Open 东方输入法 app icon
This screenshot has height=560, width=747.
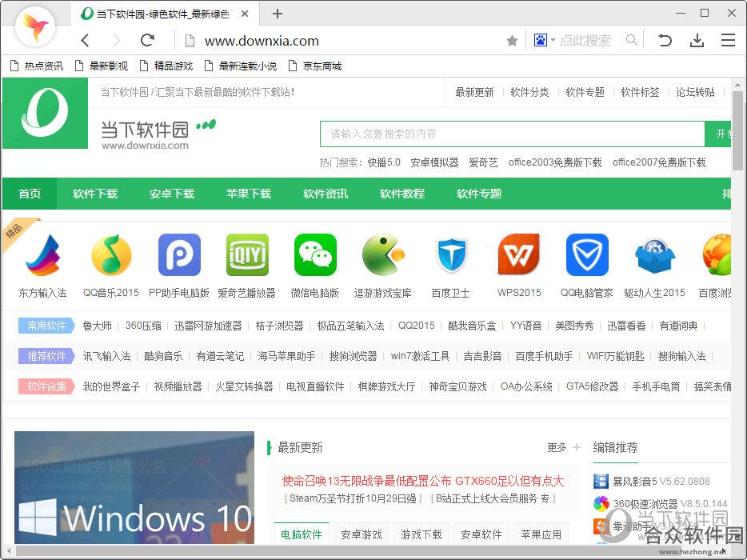[x=43, y=255]
